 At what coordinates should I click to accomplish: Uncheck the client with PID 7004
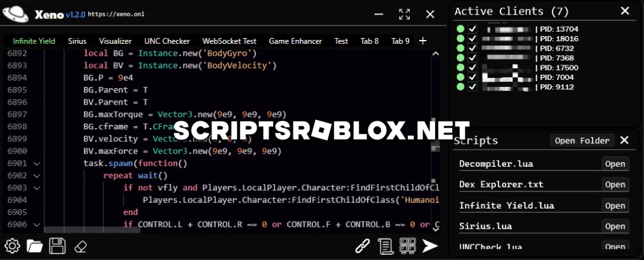click(x=473, y=77)
